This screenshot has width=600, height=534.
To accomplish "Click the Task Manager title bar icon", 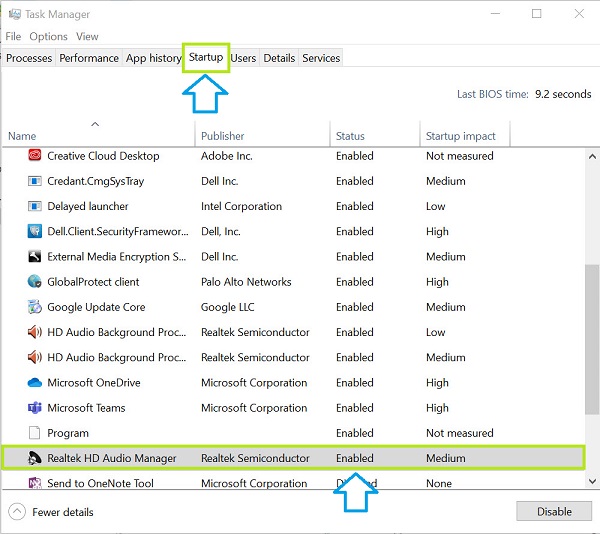I will coord(13,14).
